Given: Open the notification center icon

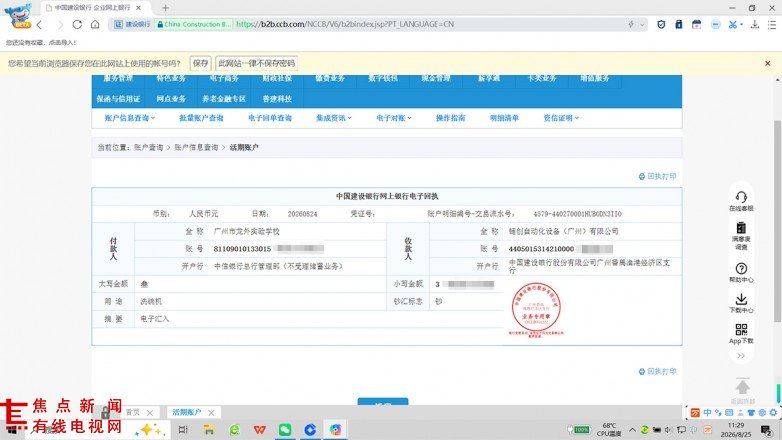Looking at the screenshot, I should tap(767, 430).
